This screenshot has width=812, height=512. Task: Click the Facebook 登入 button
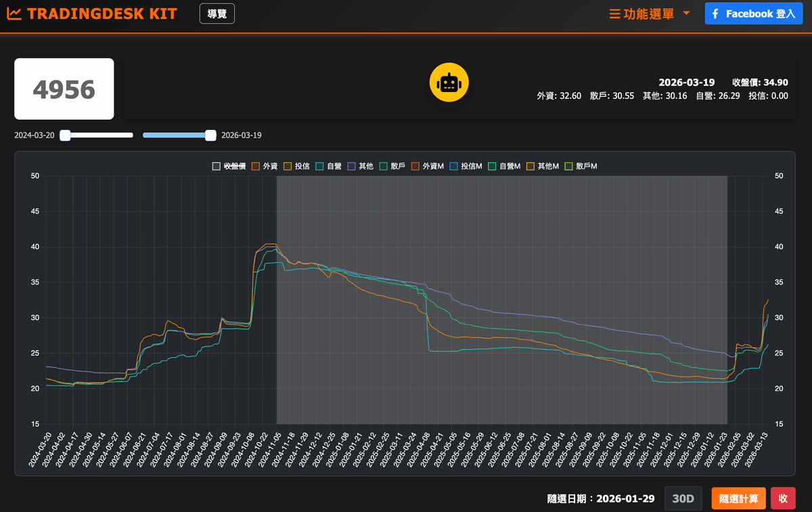click(x=754, y=14)
